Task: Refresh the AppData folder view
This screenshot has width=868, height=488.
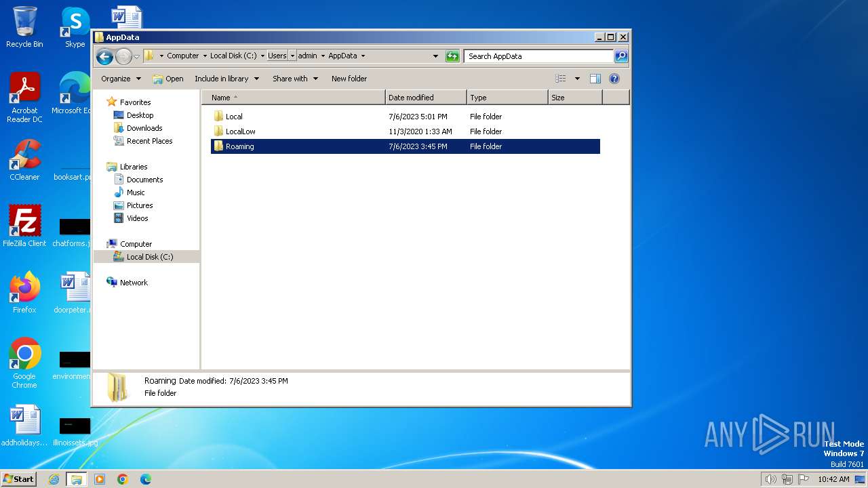Action: coord(452,56)
